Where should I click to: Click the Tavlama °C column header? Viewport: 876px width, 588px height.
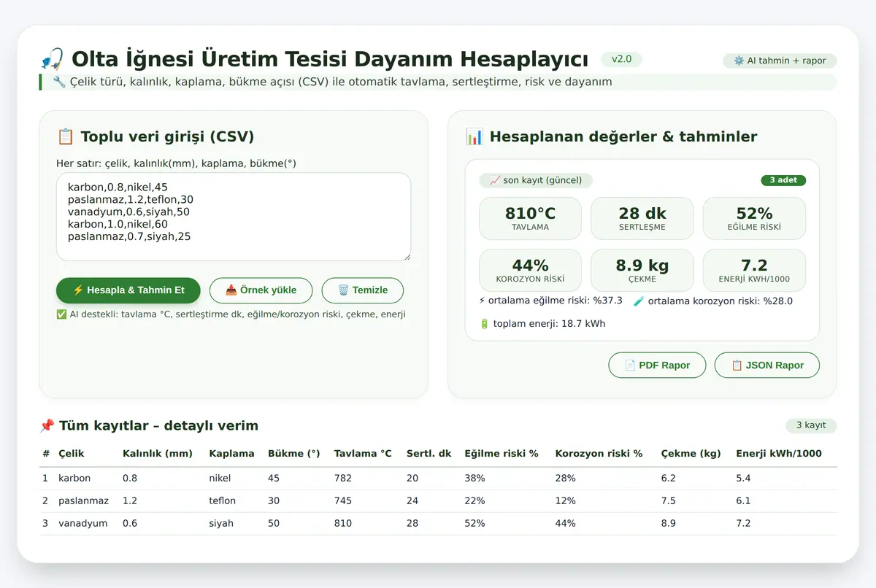click(x=363, y=454)
